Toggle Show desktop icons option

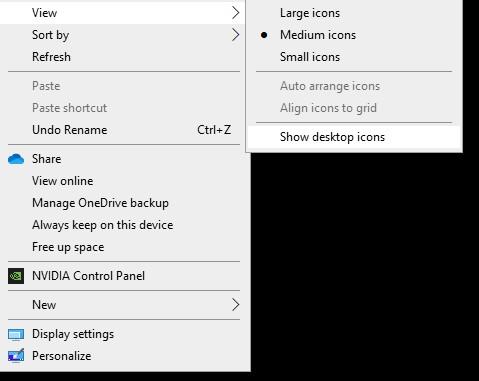[354, 137]
